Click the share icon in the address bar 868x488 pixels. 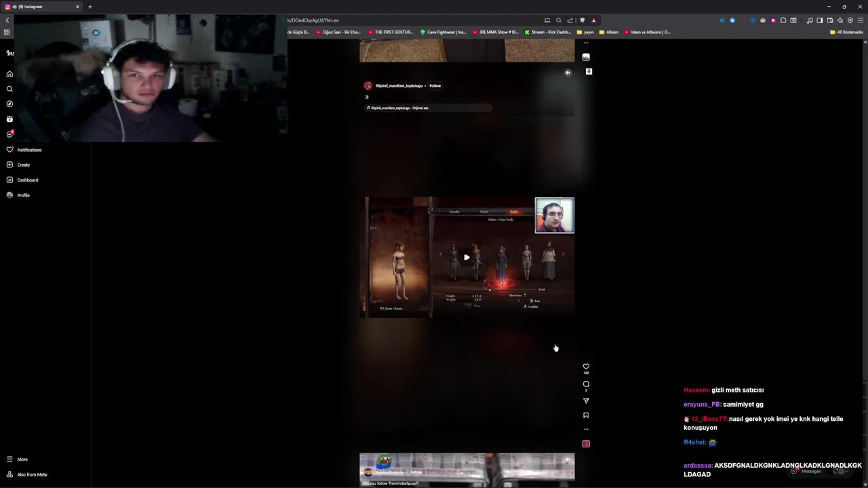pos(570,20)
